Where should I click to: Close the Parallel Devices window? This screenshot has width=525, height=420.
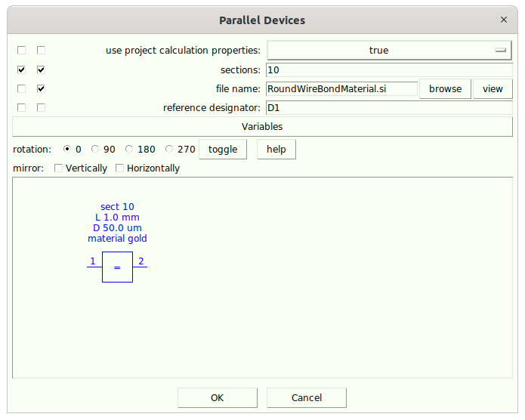pos(504,20)
